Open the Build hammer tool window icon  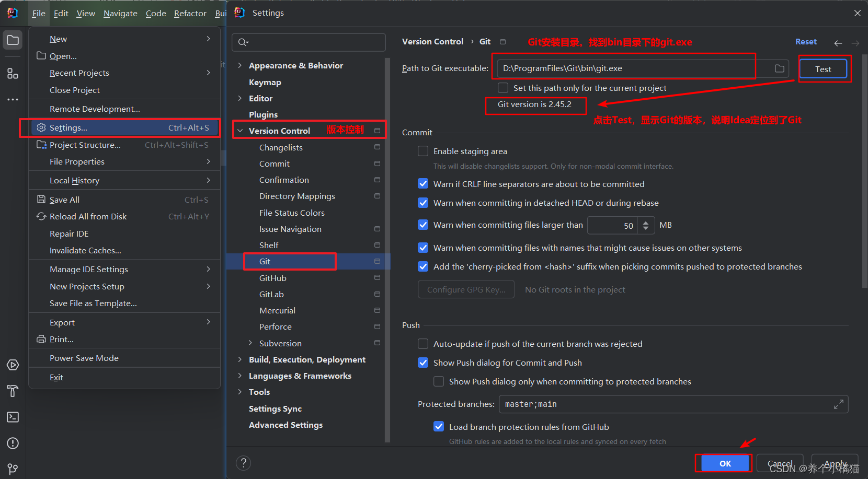pyautogui.click(x=13, y=391)
